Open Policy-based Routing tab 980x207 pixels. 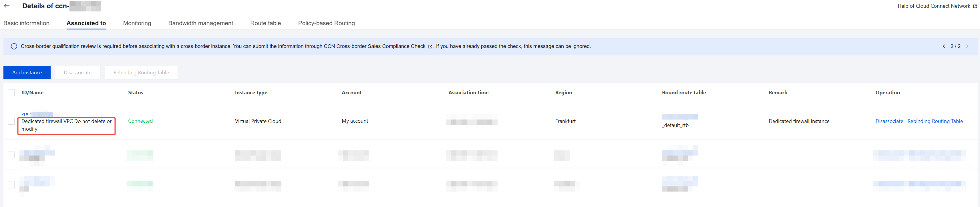(x=326, y=23)
